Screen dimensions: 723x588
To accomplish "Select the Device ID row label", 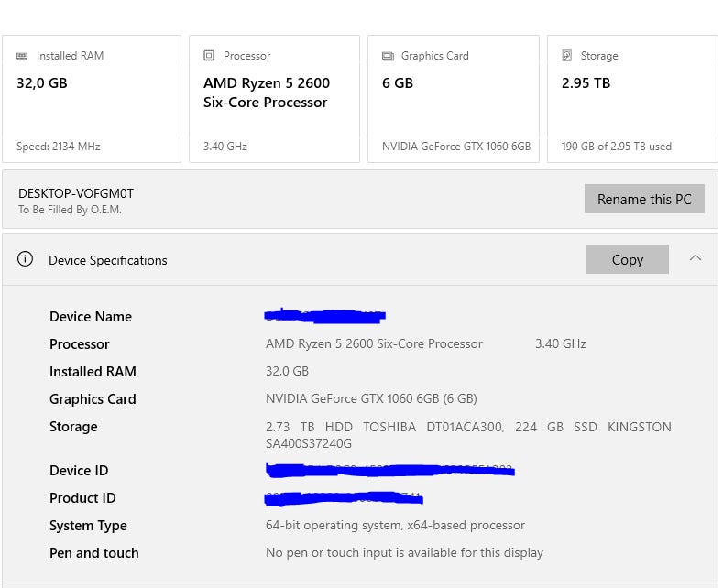I will (79, 471).
